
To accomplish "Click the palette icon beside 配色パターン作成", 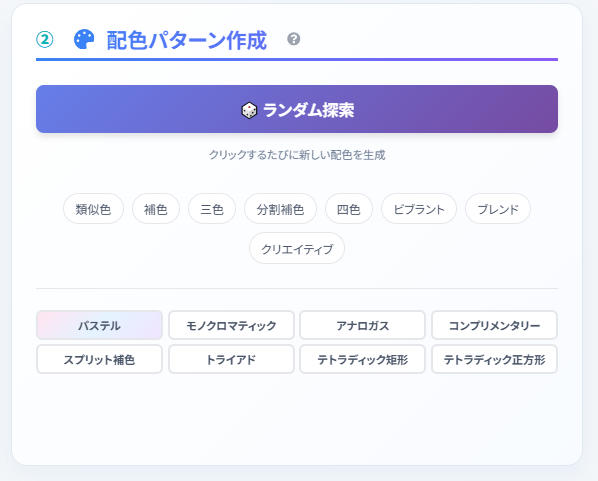I will coord(84,39).
